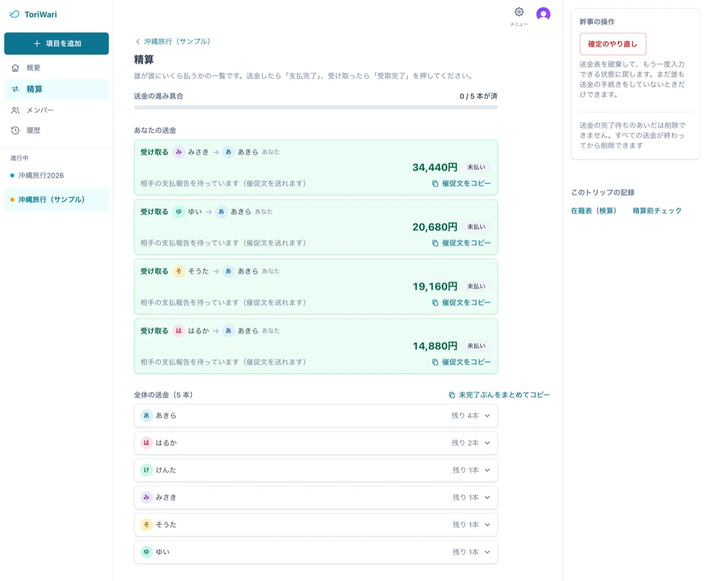Copy reminder text for ゆい's 20,680円 transfer
The width and height of the screenshot is (728, 581).
461,243
